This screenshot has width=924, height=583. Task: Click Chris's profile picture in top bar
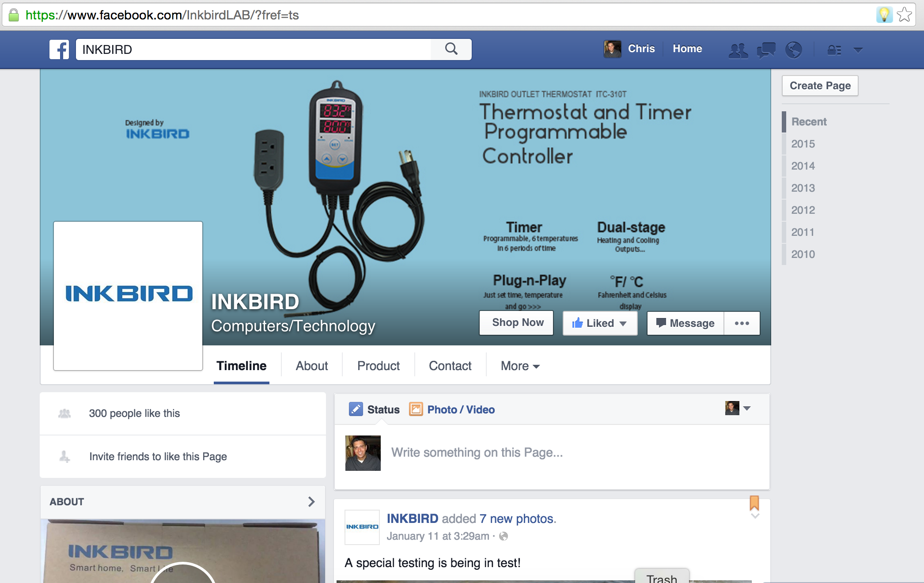pyautogui.click(x=612, y=49)
